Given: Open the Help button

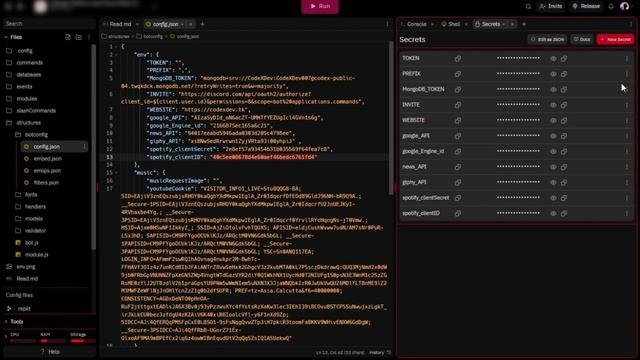Looking at the screenshot, I should [50, 351].
